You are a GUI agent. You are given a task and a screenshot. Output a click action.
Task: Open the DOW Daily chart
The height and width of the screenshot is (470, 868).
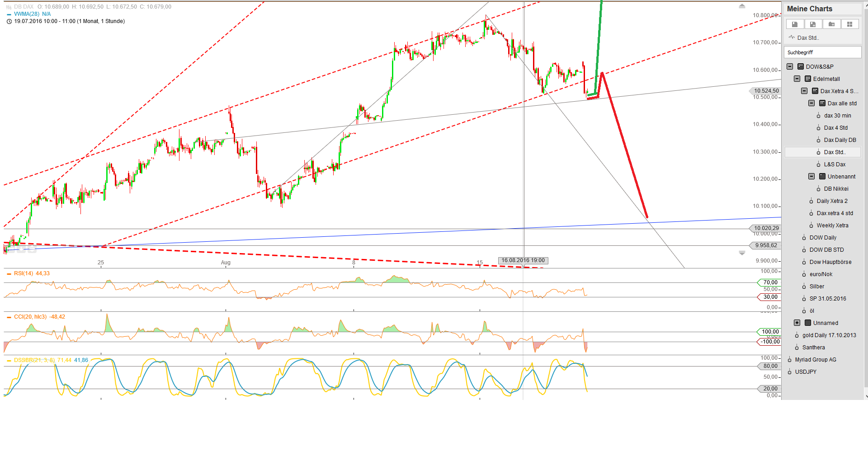pos(823,238)
